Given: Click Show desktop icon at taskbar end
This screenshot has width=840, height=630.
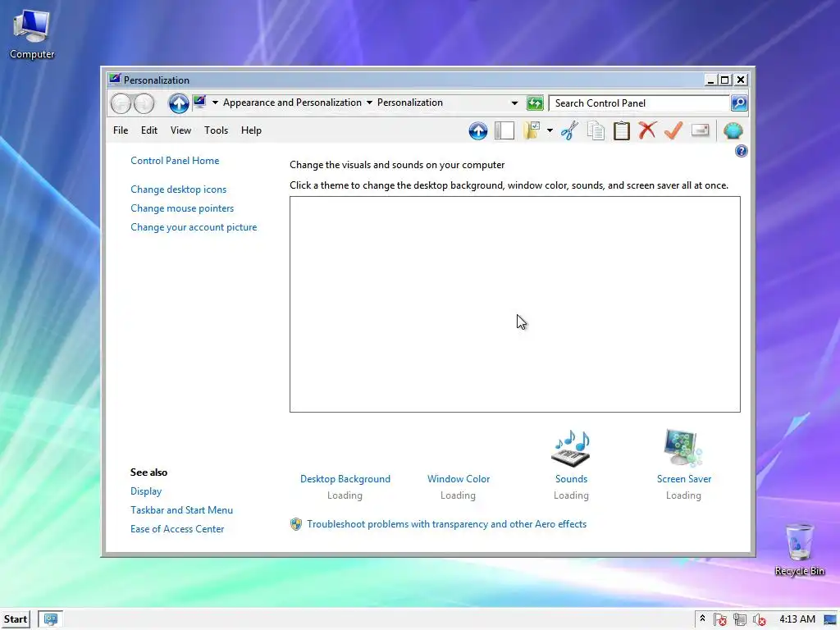Looking at the screenshot, I should (x=830, y=619).
